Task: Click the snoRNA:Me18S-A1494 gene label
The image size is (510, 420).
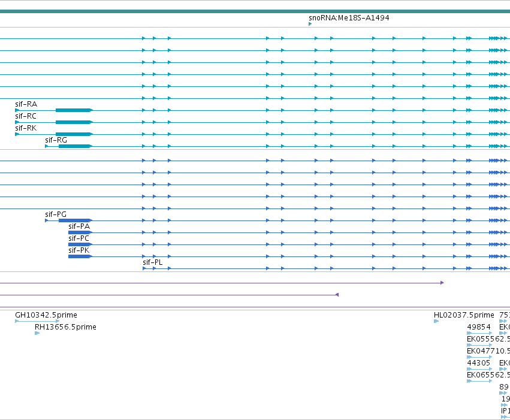Action: coord(349,17)
